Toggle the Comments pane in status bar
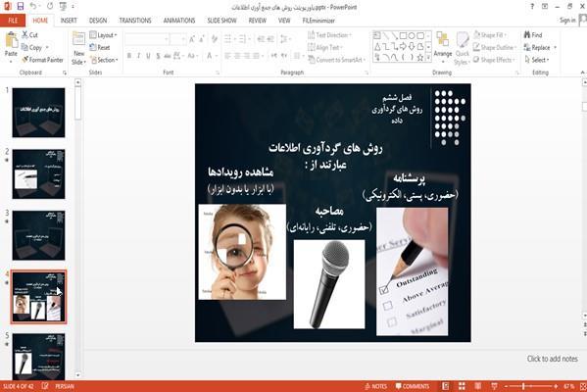587x392 pixels. click(x=413, y=386)
